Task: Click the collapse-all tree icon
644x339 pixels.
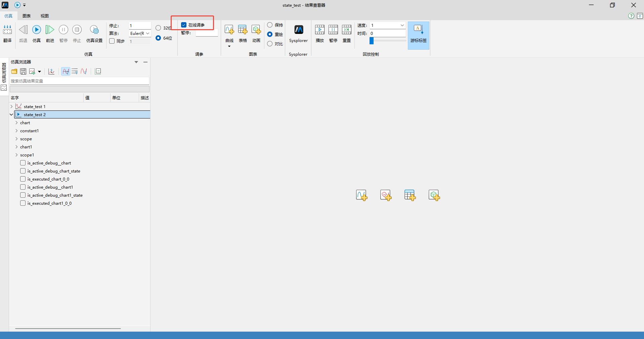Action: 98,71
